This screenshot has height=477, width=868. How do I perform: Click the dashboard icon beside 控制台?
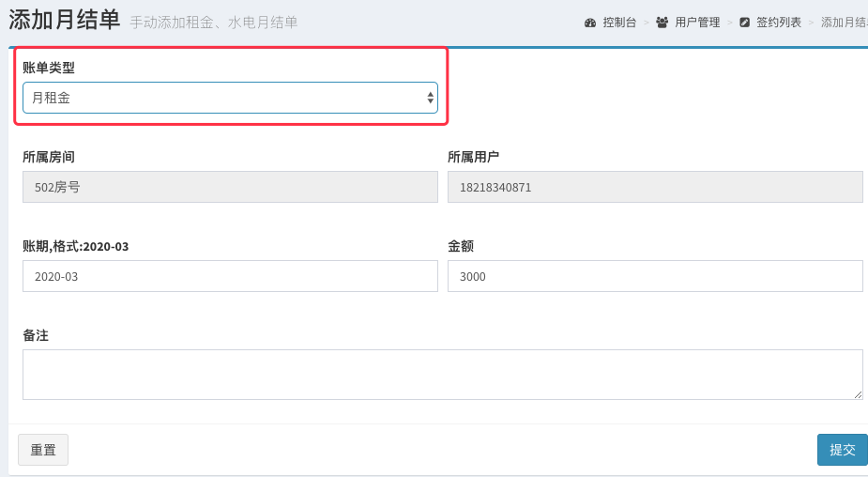590,23
